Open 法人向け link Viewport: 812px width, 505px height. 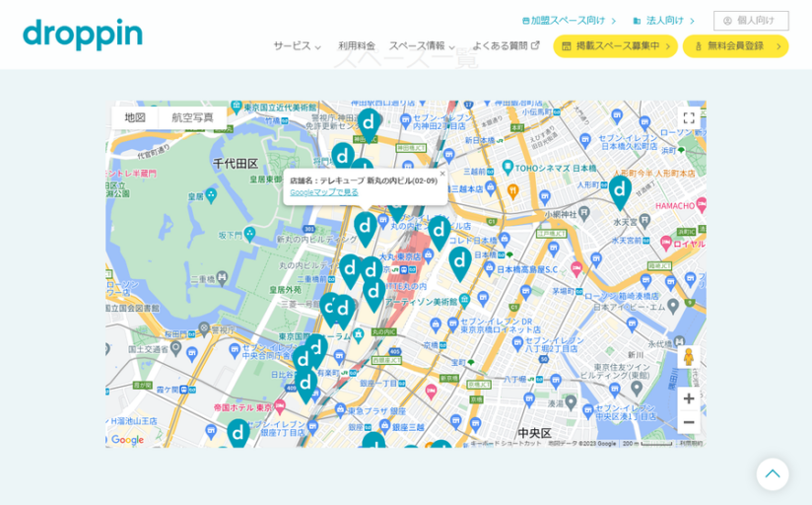[663, 21]
